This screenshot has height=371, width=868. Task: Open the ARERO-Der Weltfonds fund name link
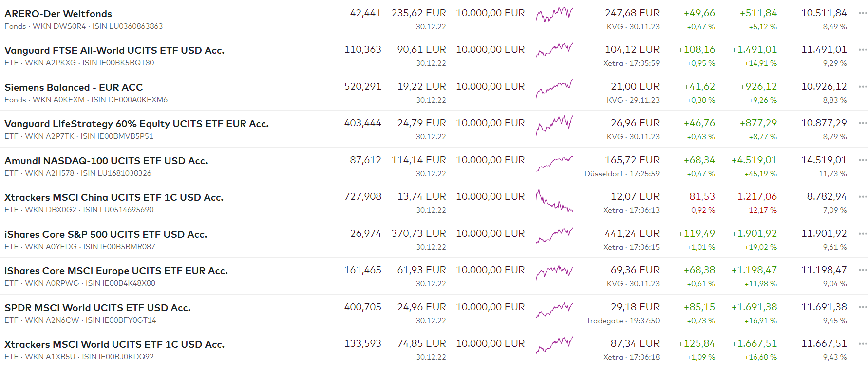point(58,14)
